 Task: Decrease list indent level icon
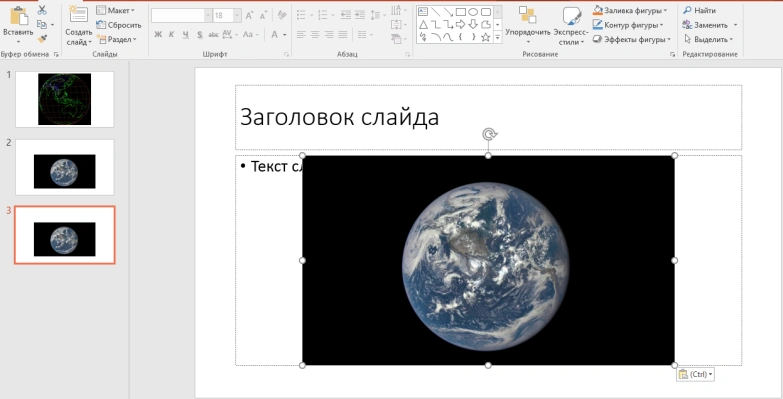point(346,15)
